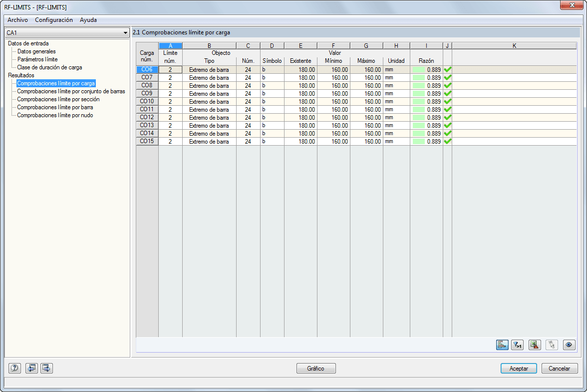
Task: Click green check mark in CO8 row
Action: [x=447, y=86]
